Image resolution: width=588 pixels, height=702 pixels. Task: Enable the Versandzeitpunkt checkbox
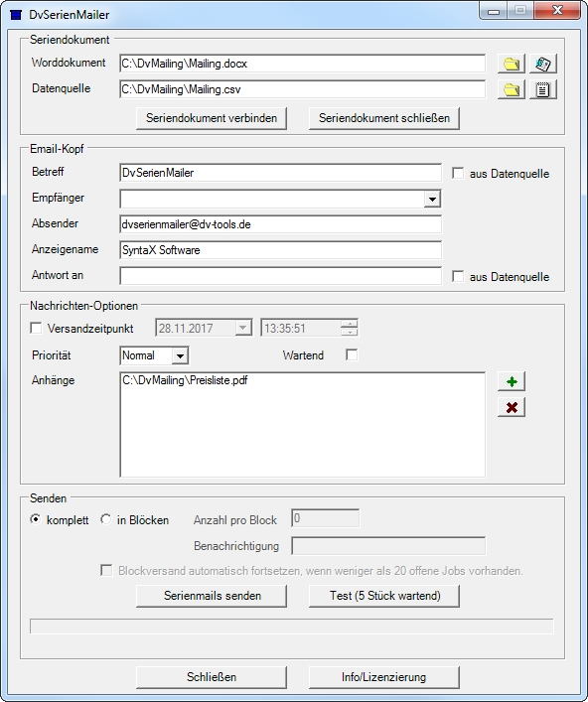click(36, 329)
